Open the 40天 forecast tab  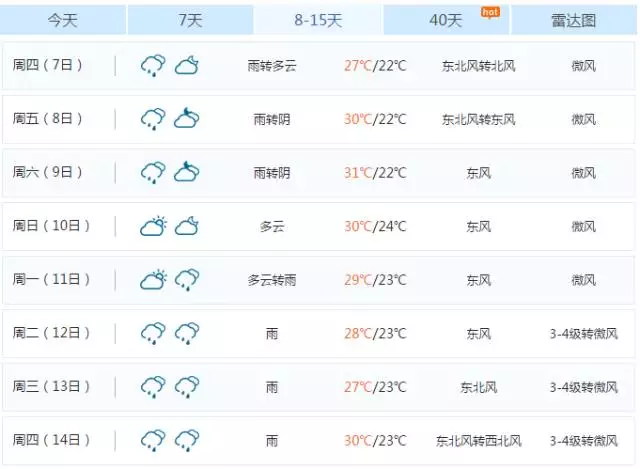(446, 20)
